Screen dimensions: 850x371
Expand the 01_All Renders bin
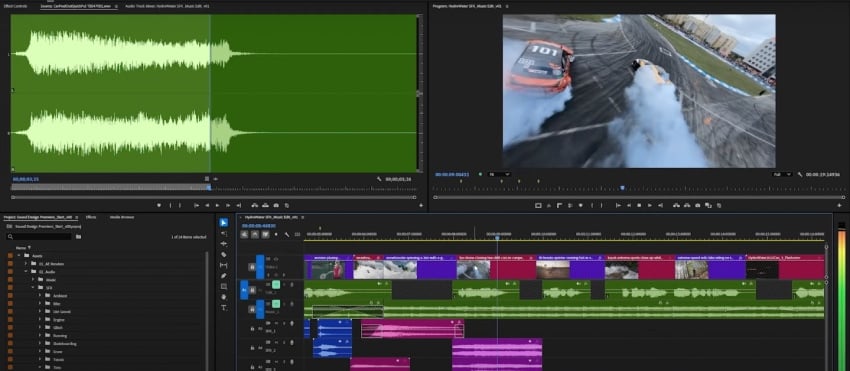click(26, 264)
